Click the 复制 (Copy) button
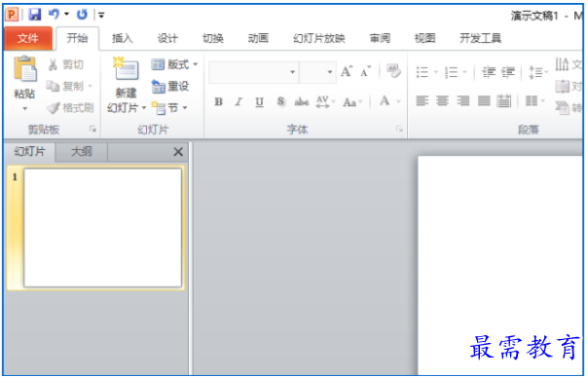588x378 pixels. tap(65, 87)
